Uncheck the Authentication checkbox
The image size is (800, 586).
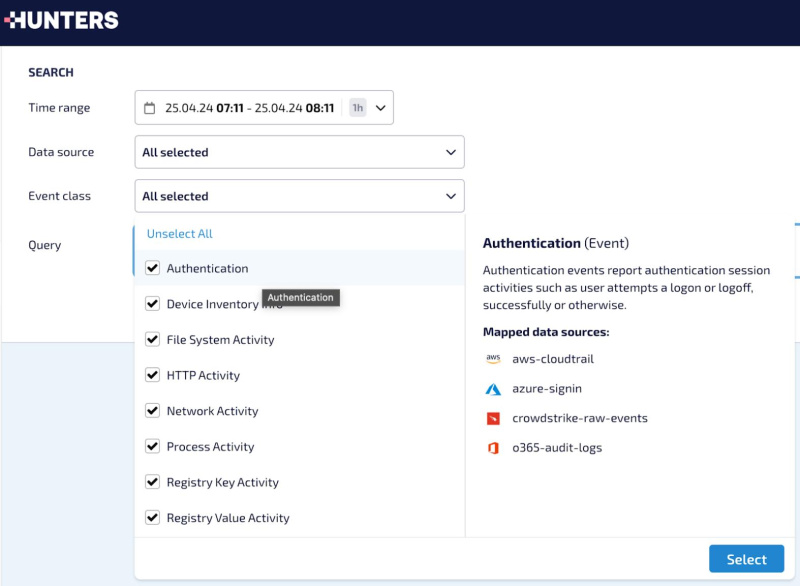click(153, 268)
